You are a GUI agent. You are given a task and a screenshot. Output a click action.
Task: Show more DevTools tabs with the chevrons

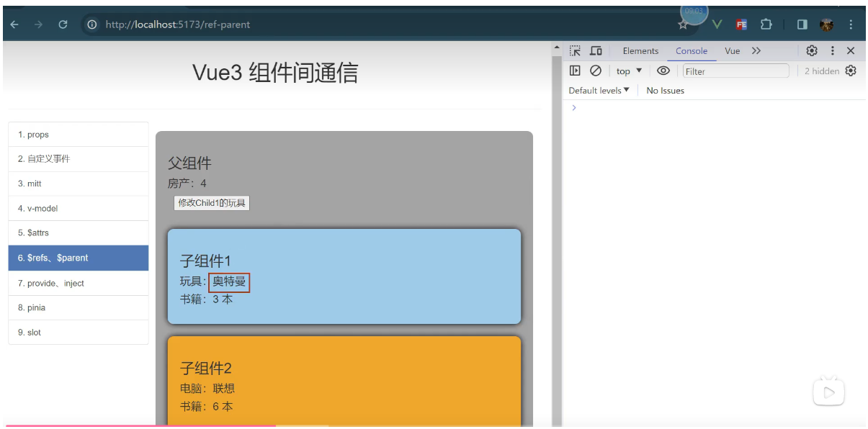[756, 50]
